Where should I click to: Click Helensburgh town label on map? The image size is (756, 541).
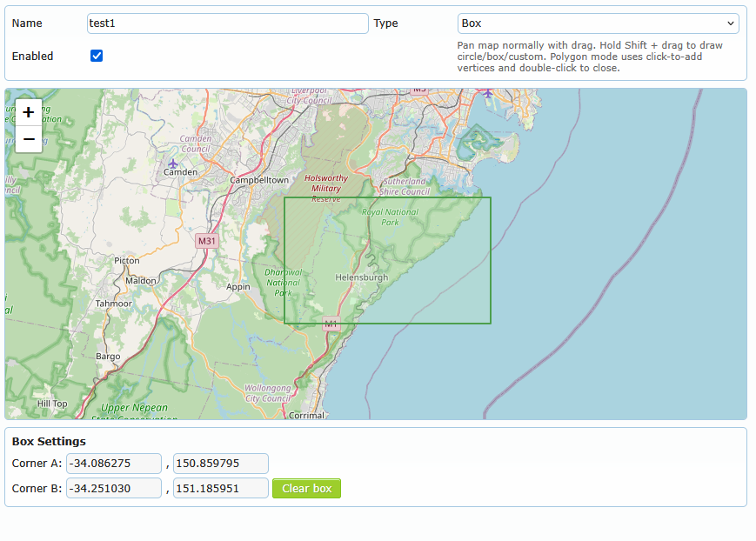[x=362, y=277]
